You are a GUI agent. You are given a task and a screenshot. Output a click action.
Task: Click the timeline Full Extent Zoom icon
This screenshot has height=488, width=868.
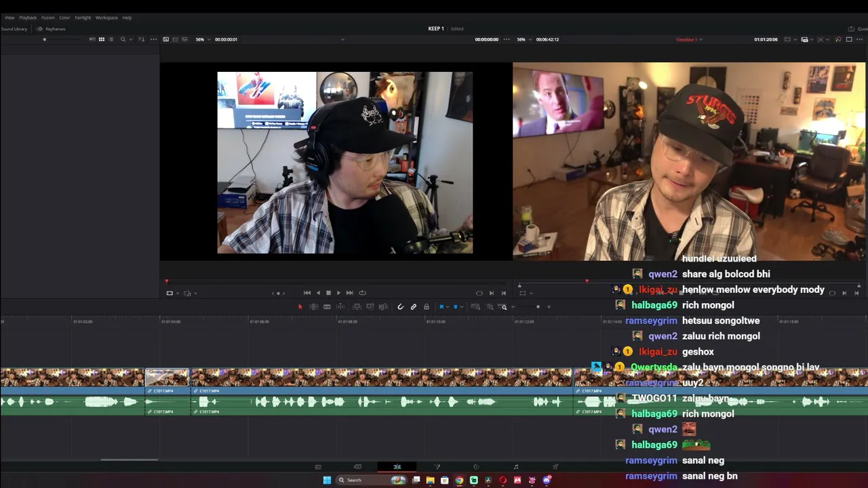(x=475, y=307)
